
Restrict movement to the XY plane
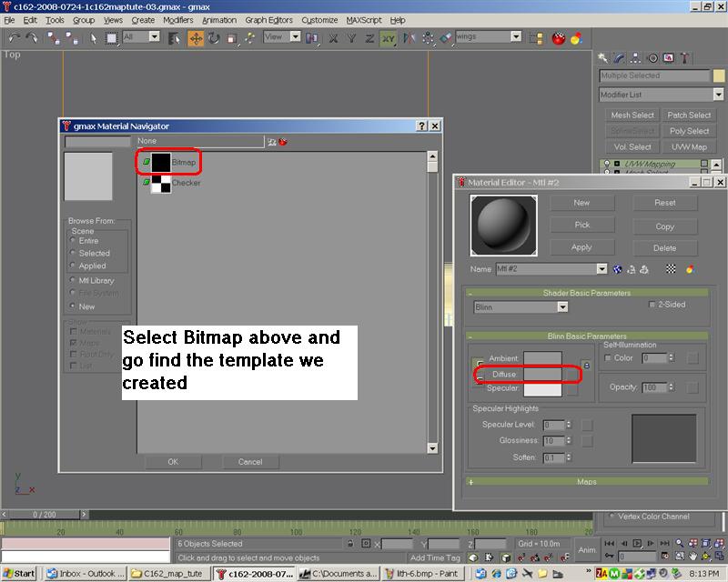coord(389,38)
